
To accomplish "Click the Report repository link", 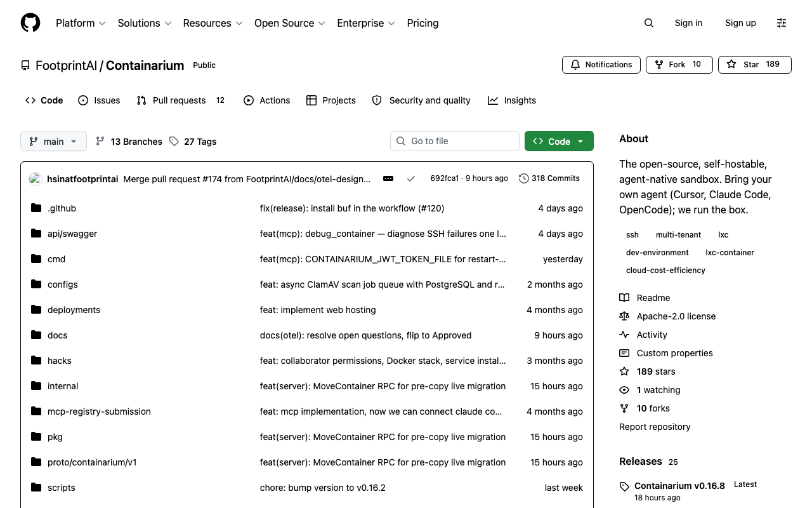I will [655, 427].
